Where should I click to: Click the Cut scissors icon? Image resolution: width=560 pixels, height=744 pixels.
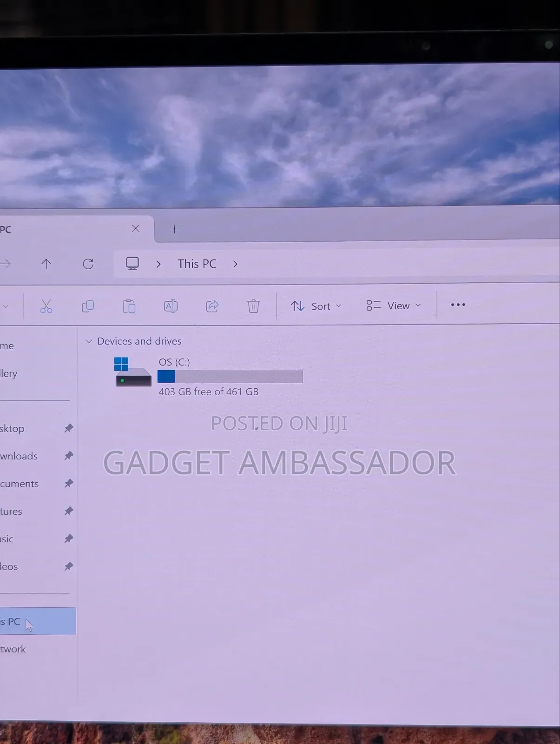(46, 306)
